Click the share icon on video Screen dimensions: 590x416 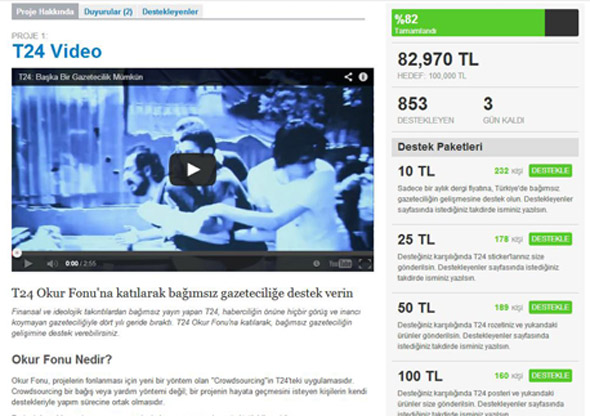(x=348, y=77)
